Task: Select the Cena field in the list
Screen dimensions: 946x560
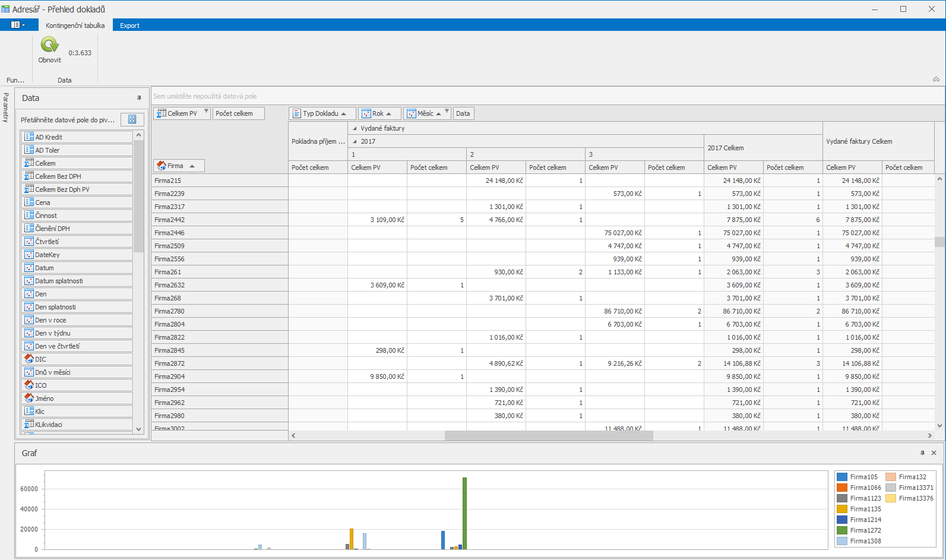Action: (77, 203)
